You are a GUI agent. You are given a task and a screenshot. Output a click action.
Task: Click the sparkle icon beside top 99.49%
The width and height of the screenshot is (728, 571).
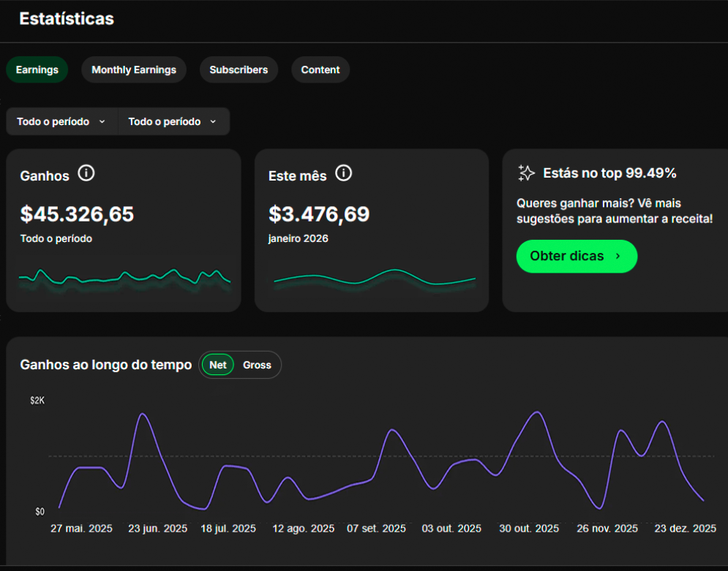(x=526, y=173)
